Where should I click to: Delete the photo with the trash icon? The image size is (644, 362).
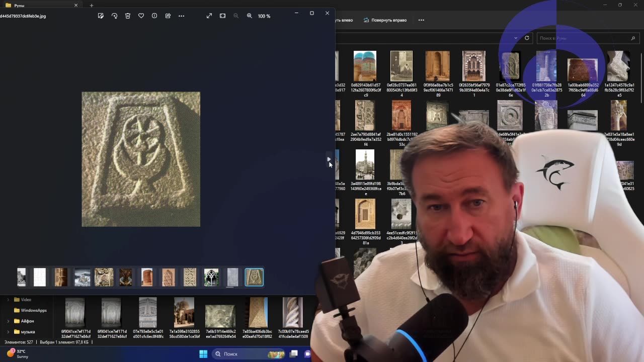(x=128, y=16)
